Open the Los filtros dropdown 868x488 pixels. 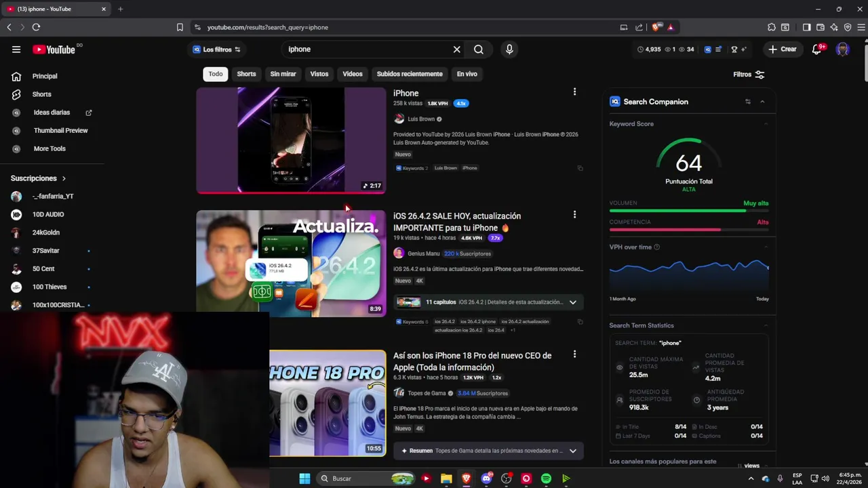(216, 49)
